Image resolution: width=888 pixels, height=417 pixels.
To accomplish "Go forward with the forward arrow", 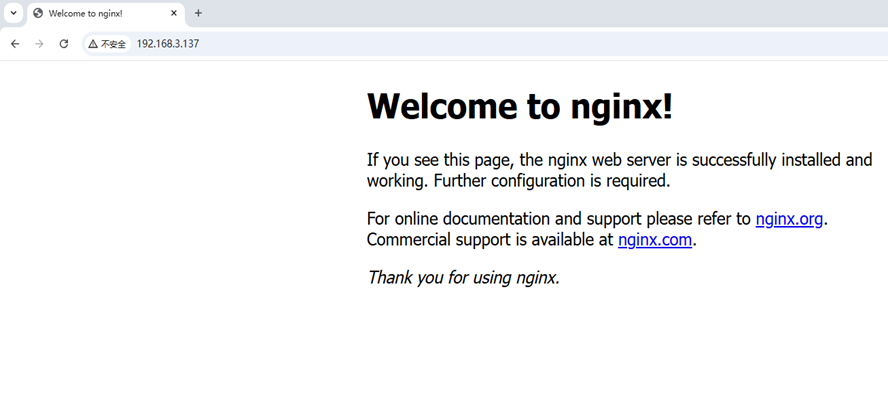I will pyautogui.click(x=39, y=44).
